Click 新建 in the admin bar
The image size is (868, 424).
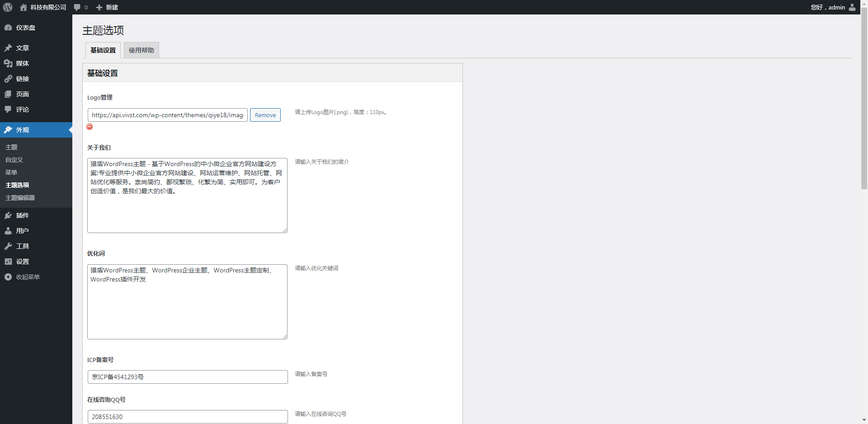point(112,7)
